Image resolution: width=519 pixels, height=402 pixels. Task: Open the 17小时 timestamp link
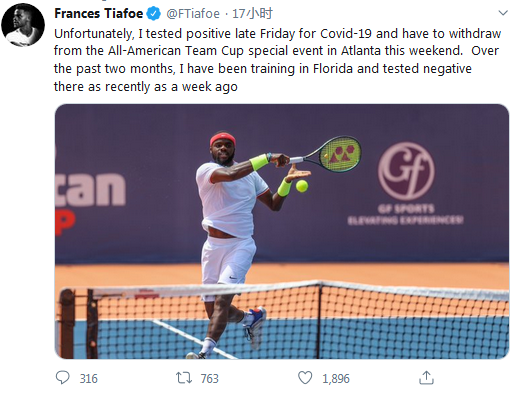[x=252, y=14]
